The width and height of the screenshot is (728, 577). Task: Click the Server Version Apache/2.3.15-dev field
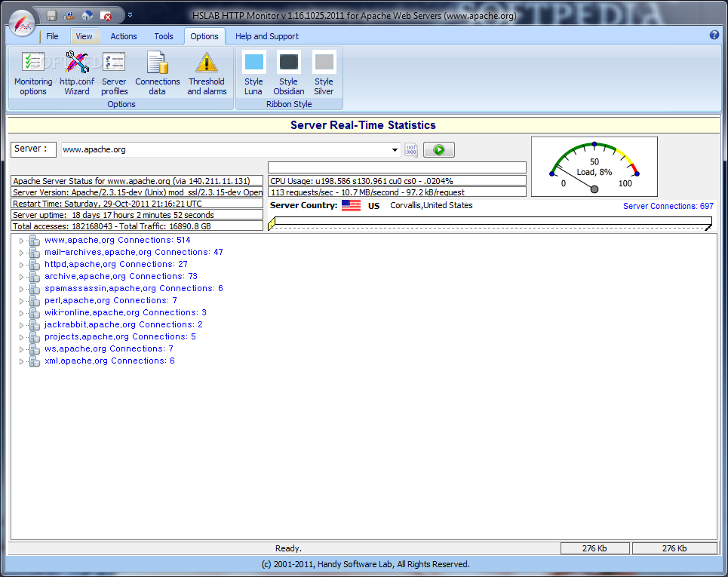[137, 192]
